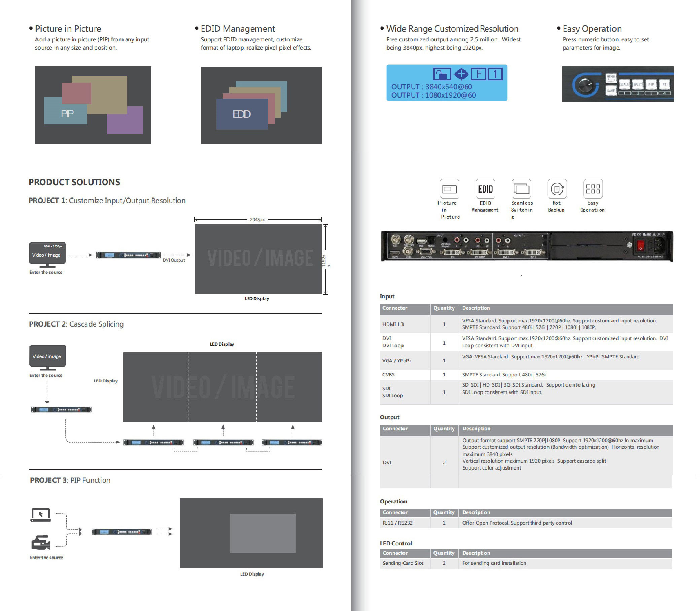Click the RJ11 / RS232 connector cell
The height and width of the screenshot is (611, 700).
point(405,523)
